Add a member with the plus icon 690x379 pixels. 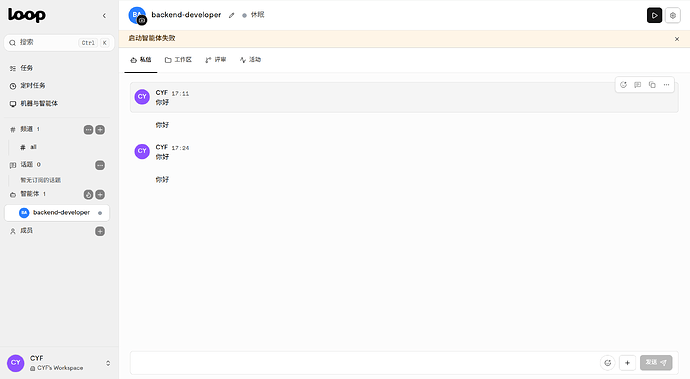(x=100, y=232)
